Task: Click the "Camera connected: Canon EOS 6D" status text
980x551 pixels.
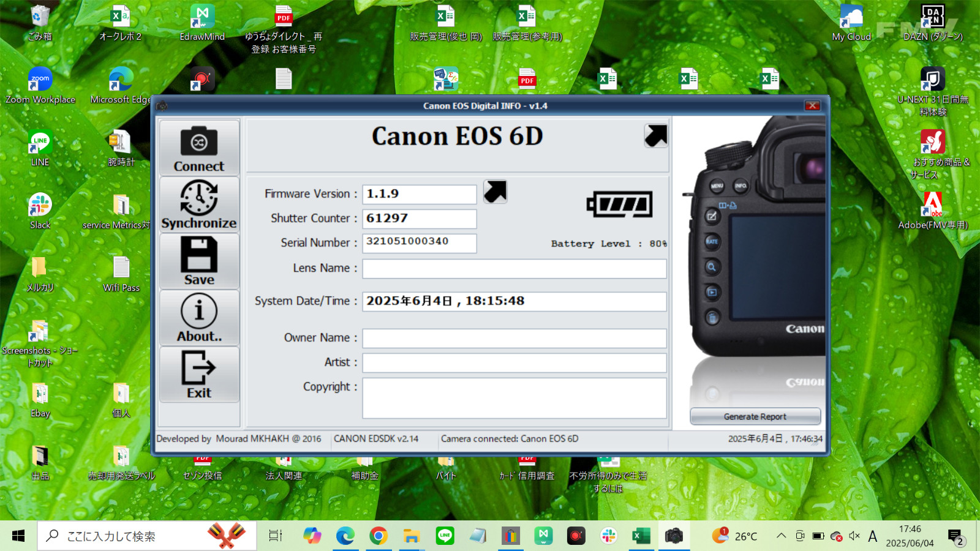Action: click(510, 439)
